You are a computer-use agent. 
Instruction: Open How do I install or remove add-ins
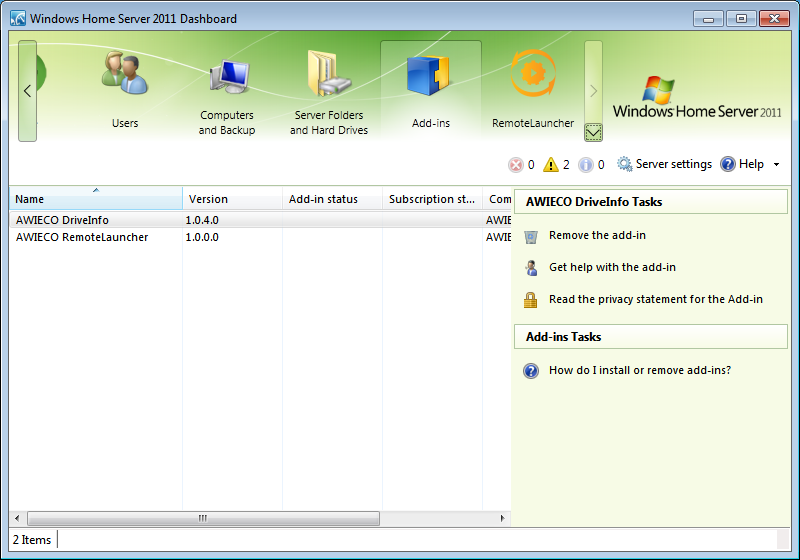[639, 370]
